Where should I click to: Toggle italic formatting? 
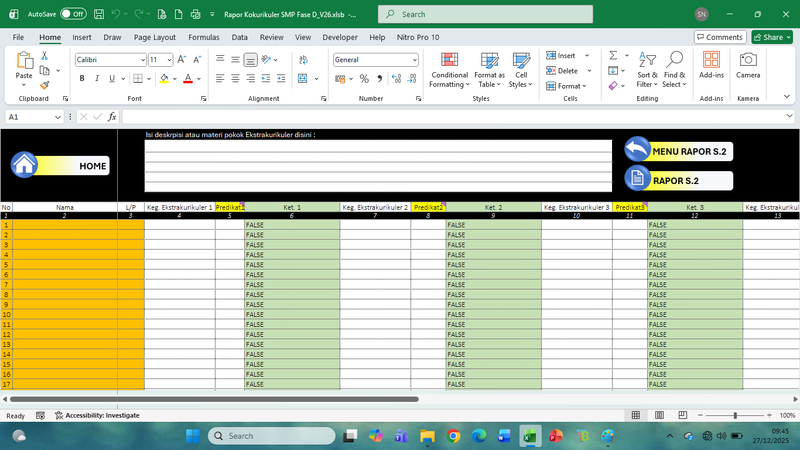tap(98, 78)
